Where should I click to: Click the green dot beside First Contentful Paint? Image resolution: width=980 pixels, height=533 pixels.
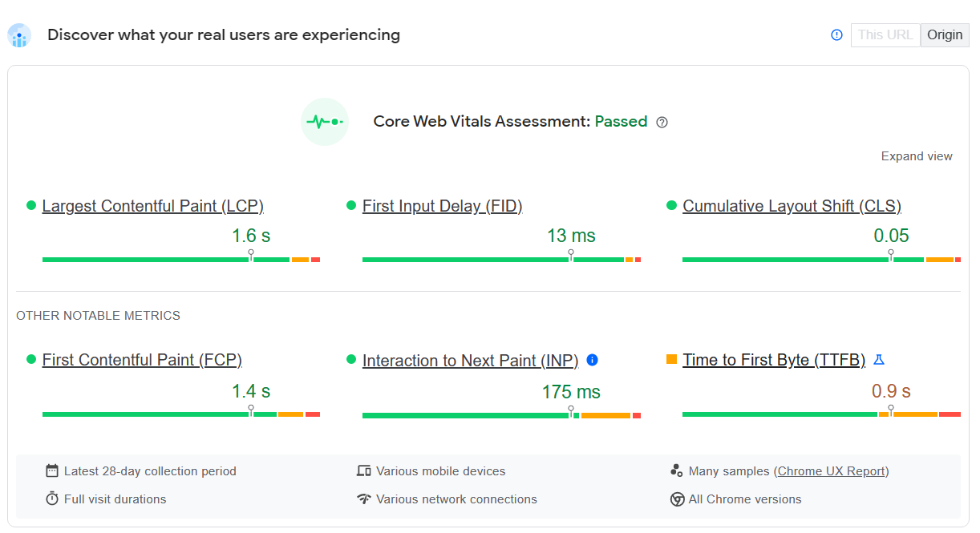(x=30, y=360)
